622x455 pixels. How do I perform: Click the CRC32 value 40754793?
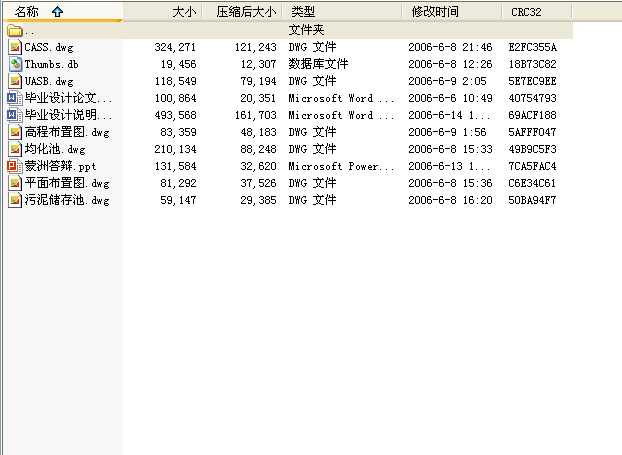click(532, 98)
